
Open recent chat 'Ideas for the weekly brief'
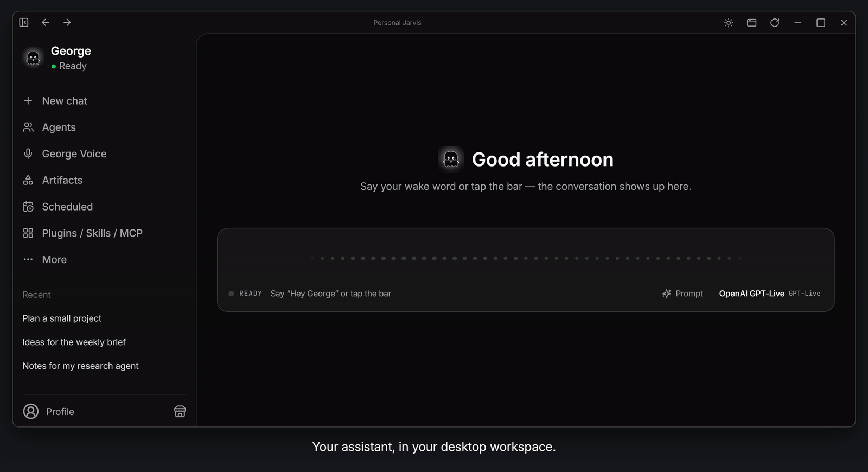coord(74,342)
